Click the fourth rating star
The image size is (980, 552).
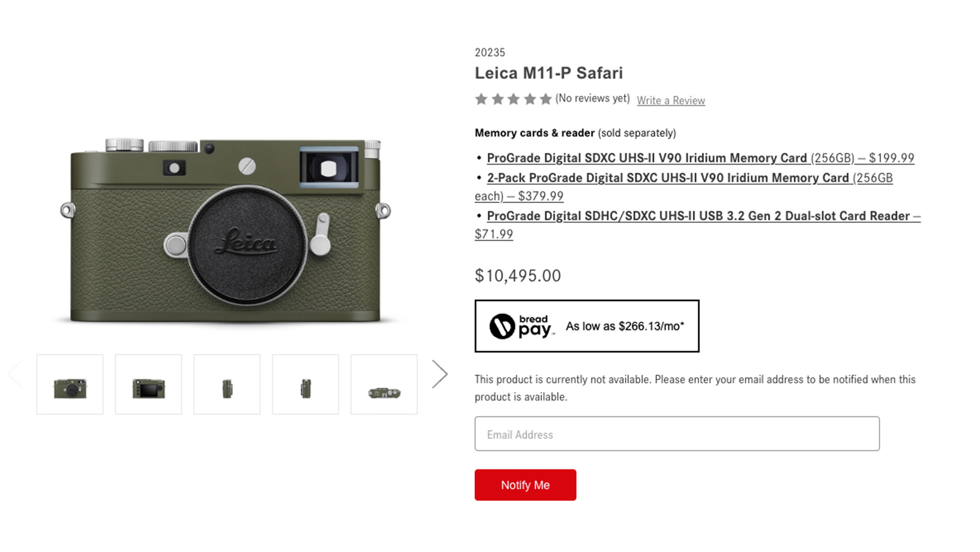pos(529,99)
